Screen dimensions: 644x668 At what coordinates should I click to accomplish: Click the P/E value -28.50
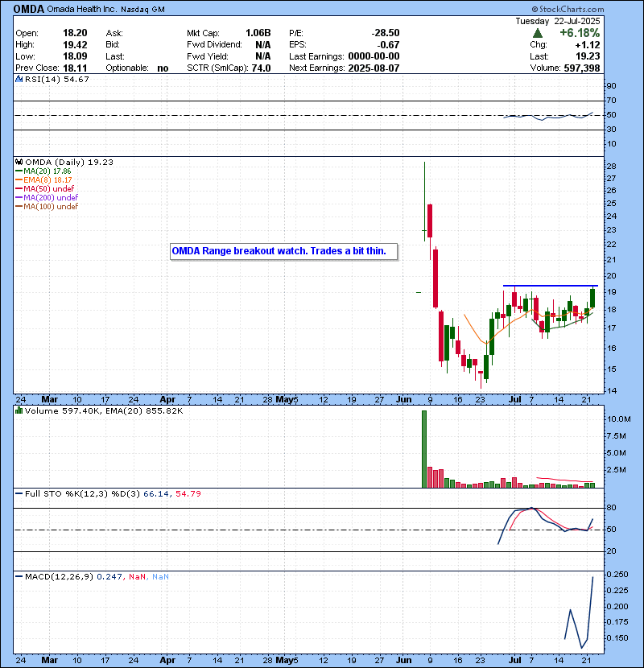pos(386,33)
